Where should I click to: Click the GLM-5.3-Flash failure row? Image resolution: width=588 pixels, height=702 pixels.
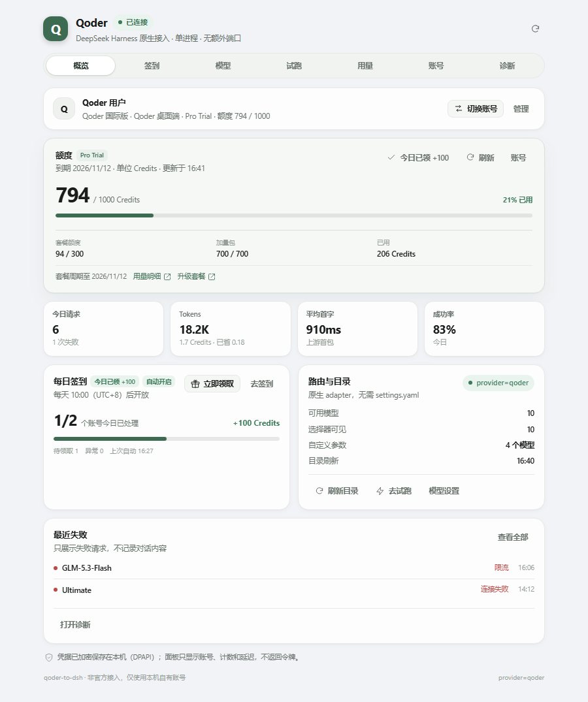[294, 567]
